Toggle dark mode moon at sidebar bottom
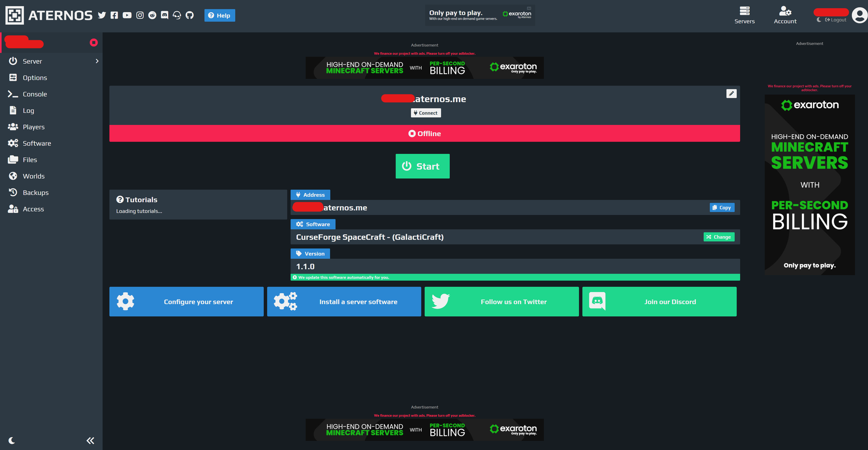868x450 pixels. click(x=12, y=441)
